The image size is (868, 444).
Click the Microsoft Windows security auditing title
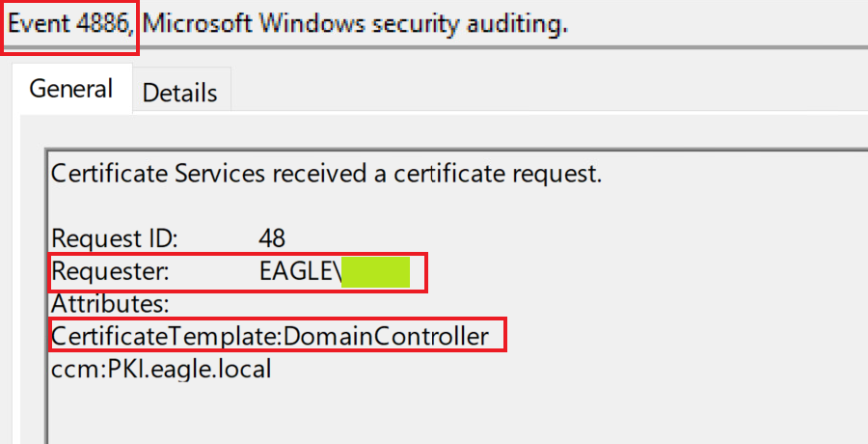click(x=355, y=24)
